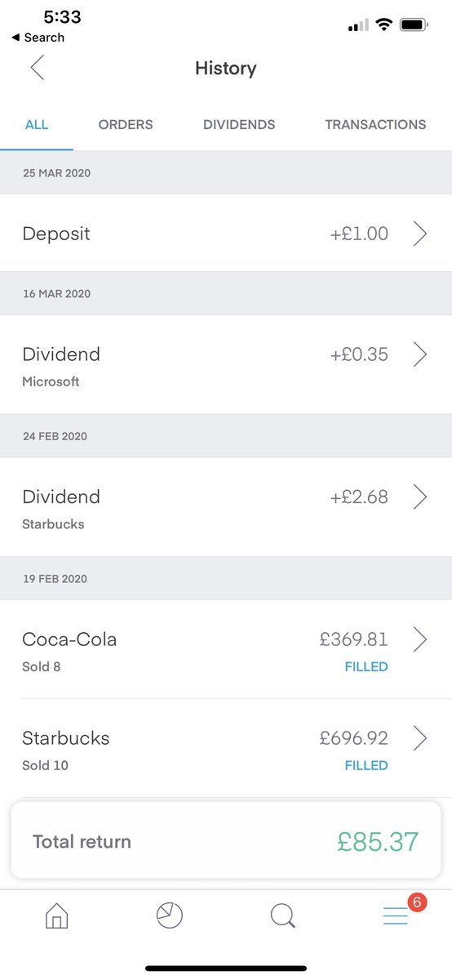Return to Search via status bar link
The height and width of the screenshot is (980, 452).
click(38, 38)
